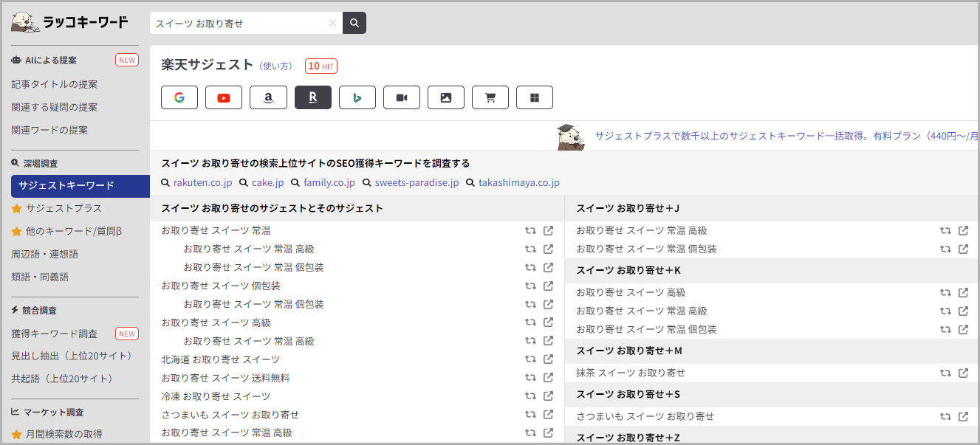This screenshot has height=445, width=980.
Task: Click re-search icon under スイーツ お取り寄せ+S
Action: (945, 416)
